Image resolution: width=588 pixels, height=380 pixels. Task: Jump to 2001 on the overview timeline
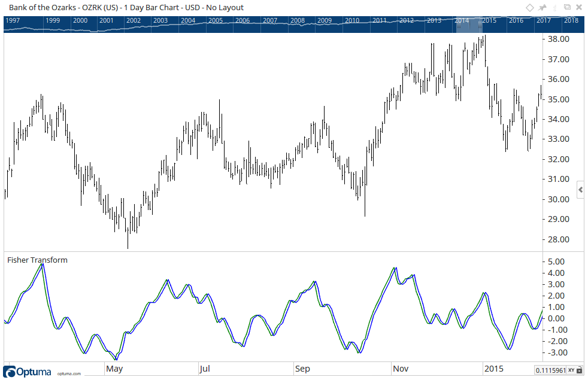(106, 20)
